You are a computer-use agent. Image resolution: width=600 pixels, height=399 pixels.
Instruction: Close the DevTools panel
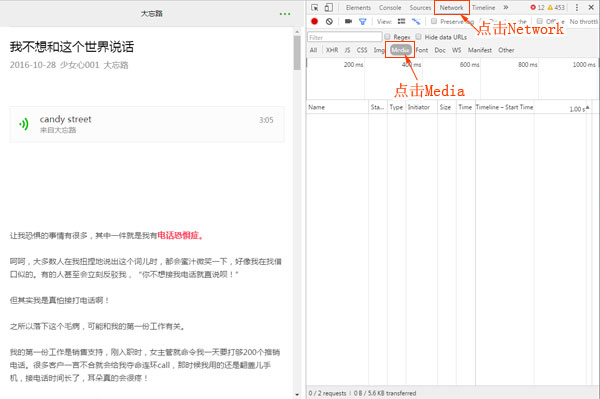point(591,7)
